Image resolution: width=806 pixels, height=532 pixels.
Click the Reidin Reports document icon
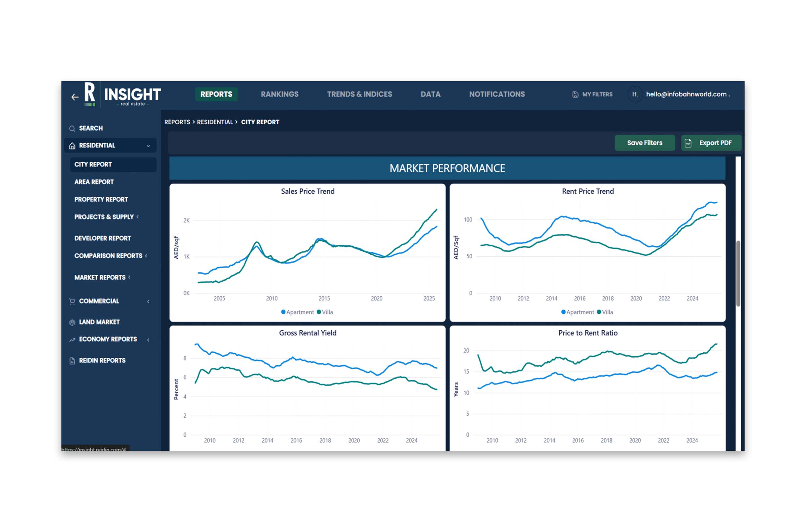[72, 361]
